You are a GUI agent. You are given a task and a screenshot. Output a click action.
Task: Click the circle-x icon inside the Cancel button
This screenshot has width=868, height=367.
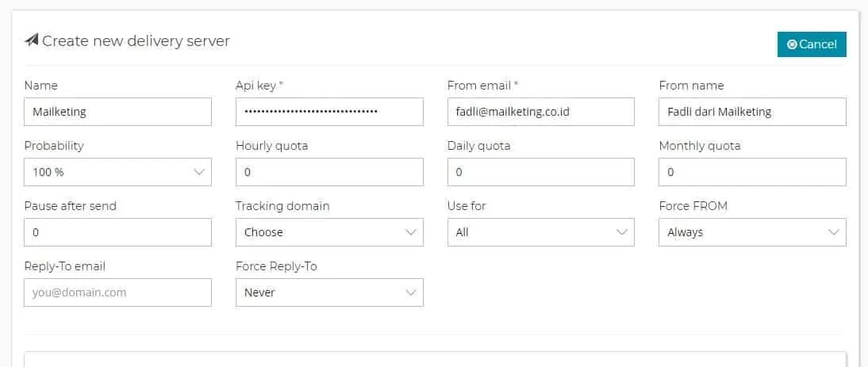click(x=791, y=44)
